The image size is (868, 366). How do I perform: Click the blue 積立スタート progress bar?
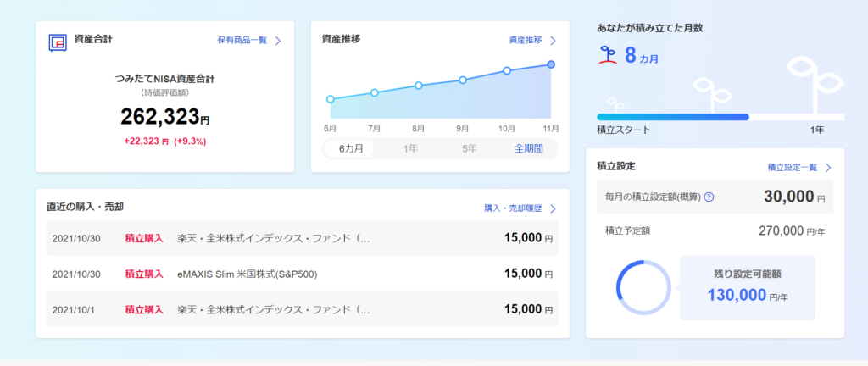tap(672, 117)
